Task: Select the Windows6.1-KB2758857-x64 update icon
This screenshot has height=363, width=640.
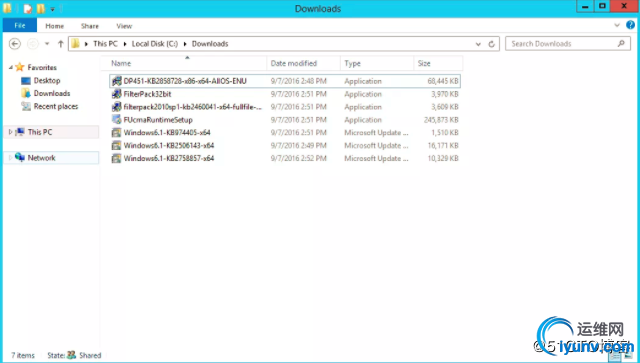Action: point(116,158)
